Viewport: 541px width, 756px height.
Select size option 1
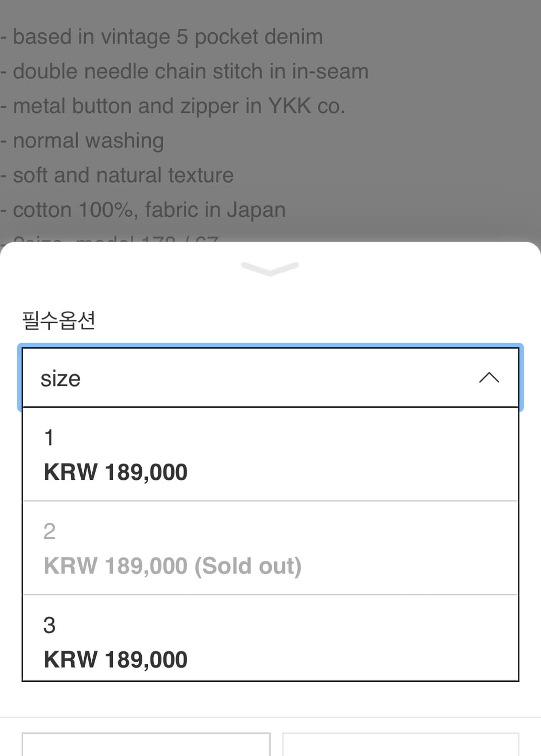(x=270, y=454)
